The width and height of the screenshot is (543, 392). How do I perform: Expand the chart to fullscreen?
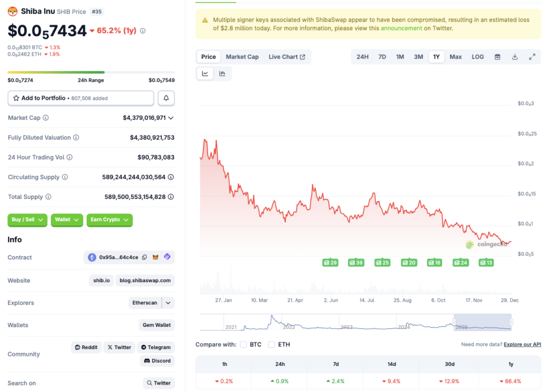(x=532, y=56)
